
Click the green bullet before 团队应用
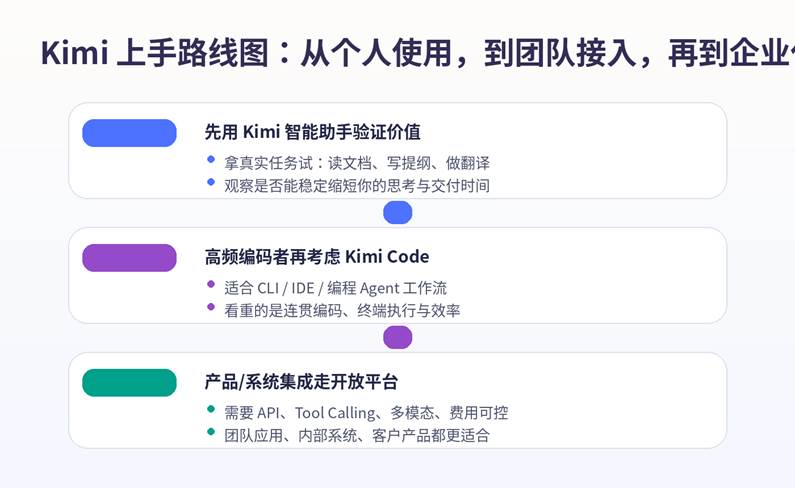click(x=211, y=432)
